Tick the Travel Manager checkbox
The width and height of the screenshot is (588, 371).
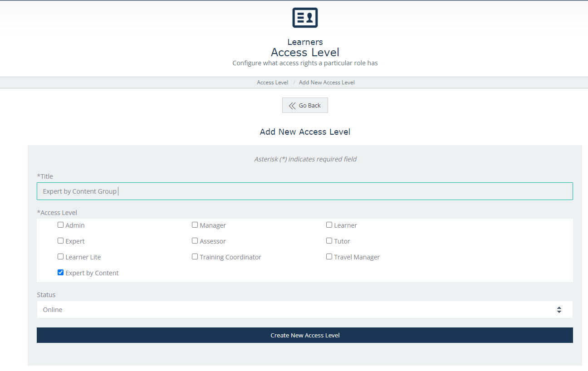coord(329,257)
